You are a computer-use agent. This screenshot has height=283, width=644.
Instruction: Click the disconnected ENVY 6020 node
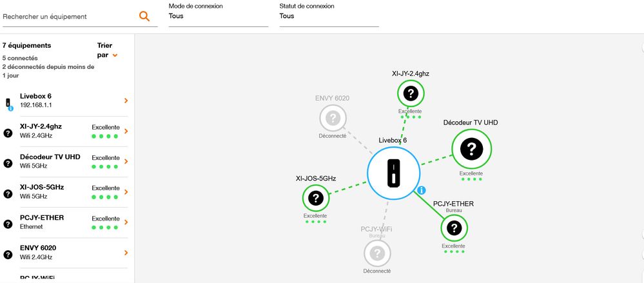click(x=333, y=119)
